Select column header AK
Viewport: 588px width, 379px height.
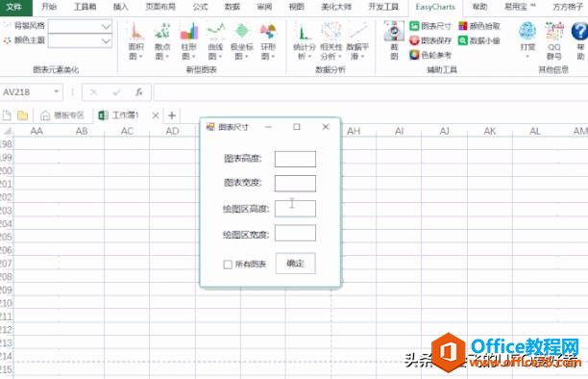pos(490,131)
